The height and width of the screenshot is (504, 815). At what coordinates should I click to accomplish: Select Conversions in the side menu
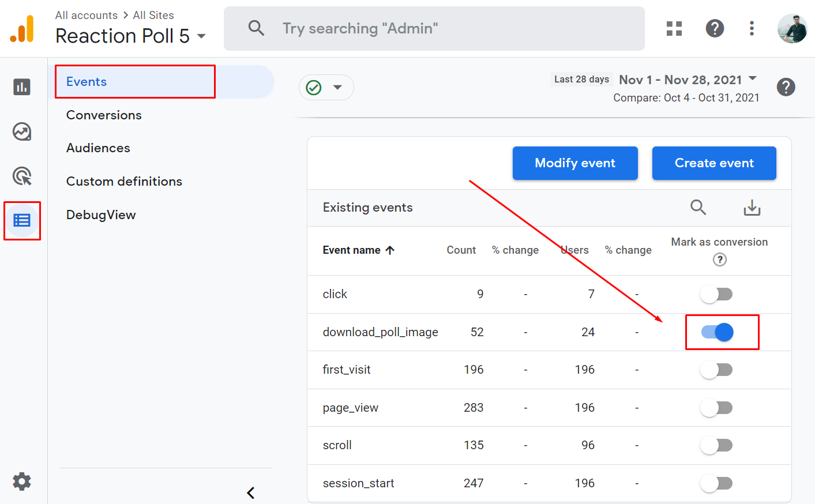pos(104,115)
